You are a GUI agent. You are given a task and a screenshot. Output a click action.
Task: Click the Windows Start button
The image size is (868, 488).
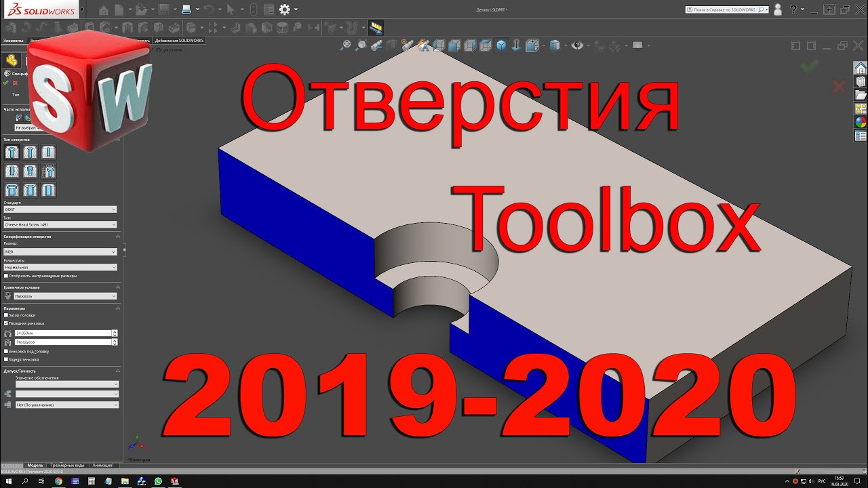[x=7, y=481]
